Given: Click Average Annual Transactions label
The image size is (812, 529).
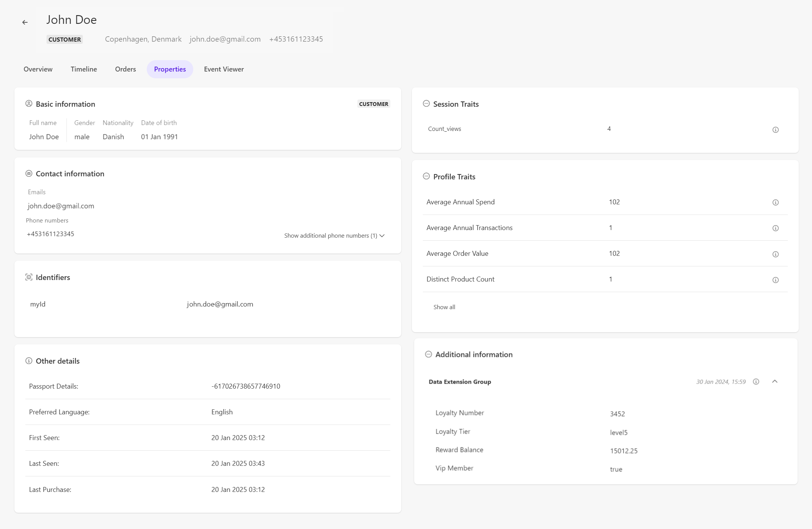Looking at the screenshot, I should point(469,227).
